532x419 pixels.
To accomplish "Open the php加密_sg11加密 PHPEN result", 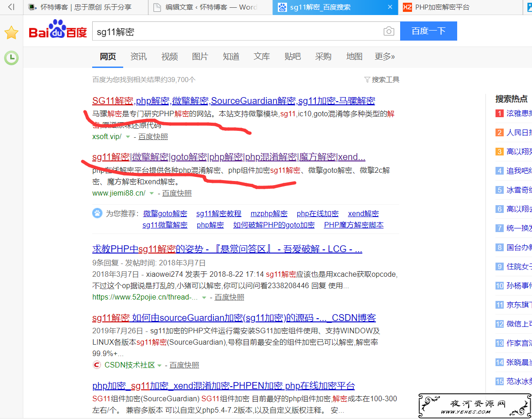I will coord(224,386).
